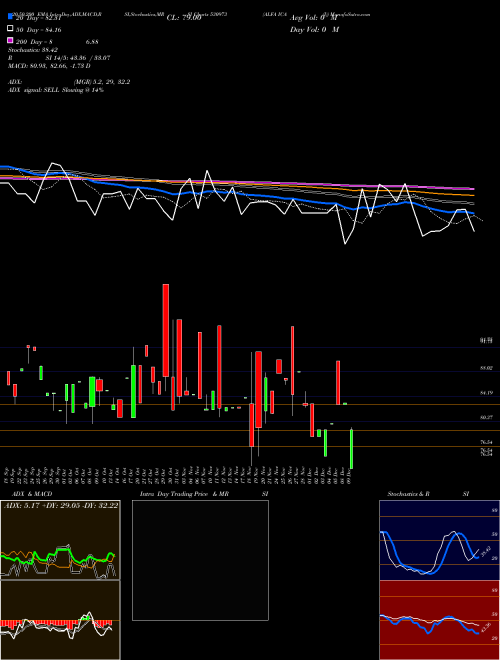Click the 76.54 price axis label
The width and height of the screenshot is (500, 660).
click(487, 442)
